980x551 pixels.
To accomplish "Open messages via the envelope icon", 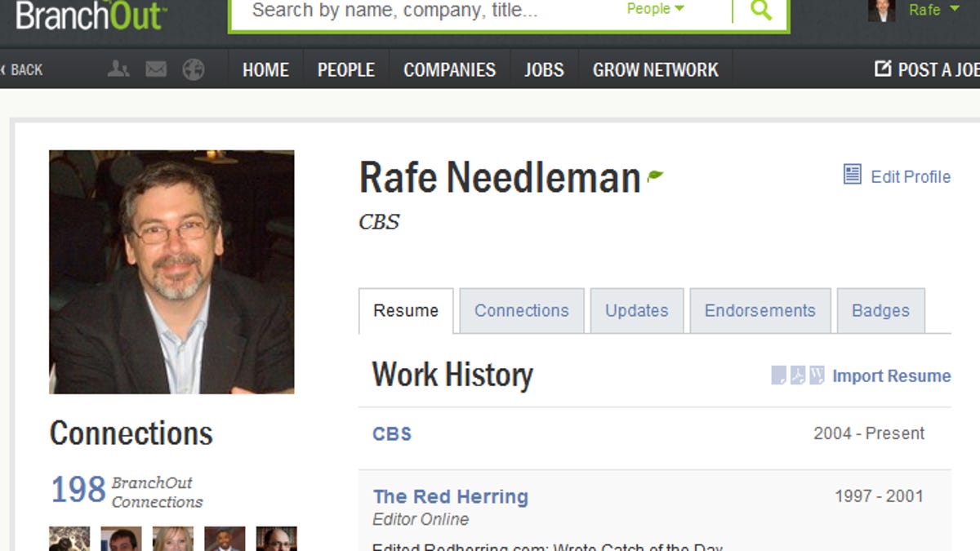I will 156,69.
